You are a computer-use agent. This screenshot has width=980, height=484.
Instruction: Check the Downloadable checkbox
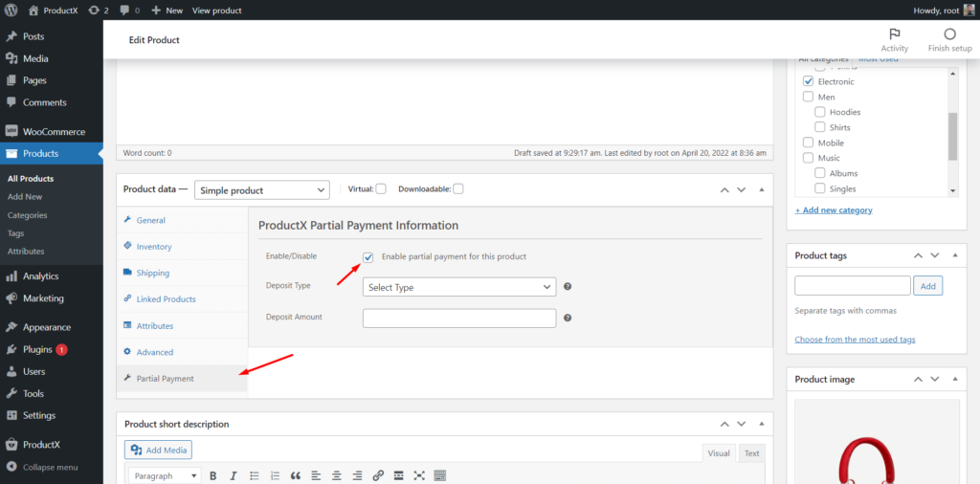[458, 189]
